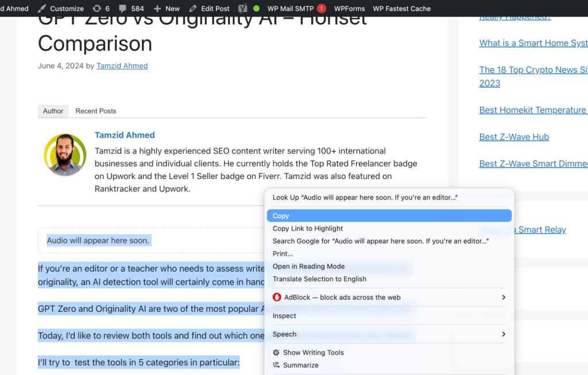
Task: Click the AdBlock hand icon in context menu
Action: [277, 297]
